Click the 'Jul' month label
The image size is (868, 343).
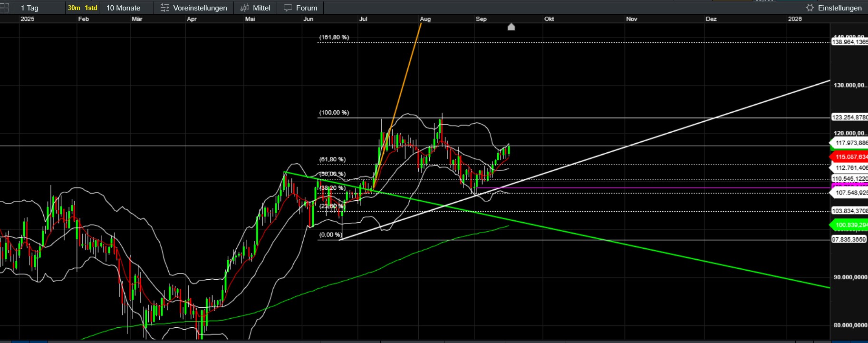click(x=363, y=19)
